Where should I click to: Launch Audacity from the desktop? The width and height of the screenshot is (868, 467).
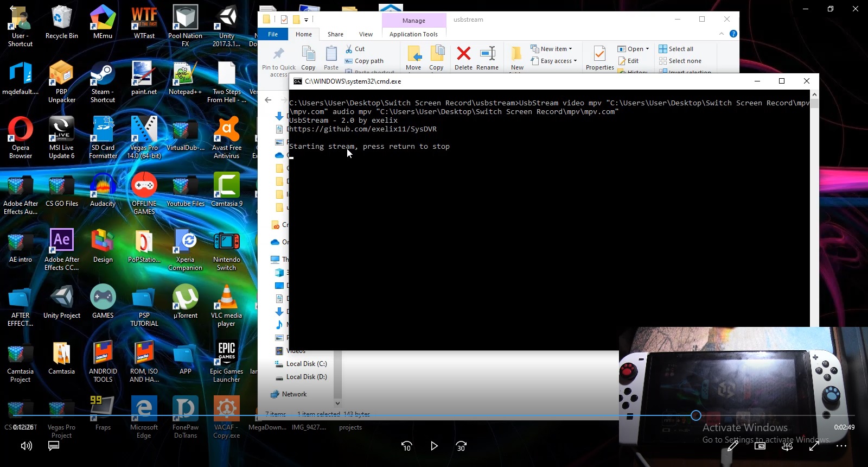[103, 190]
